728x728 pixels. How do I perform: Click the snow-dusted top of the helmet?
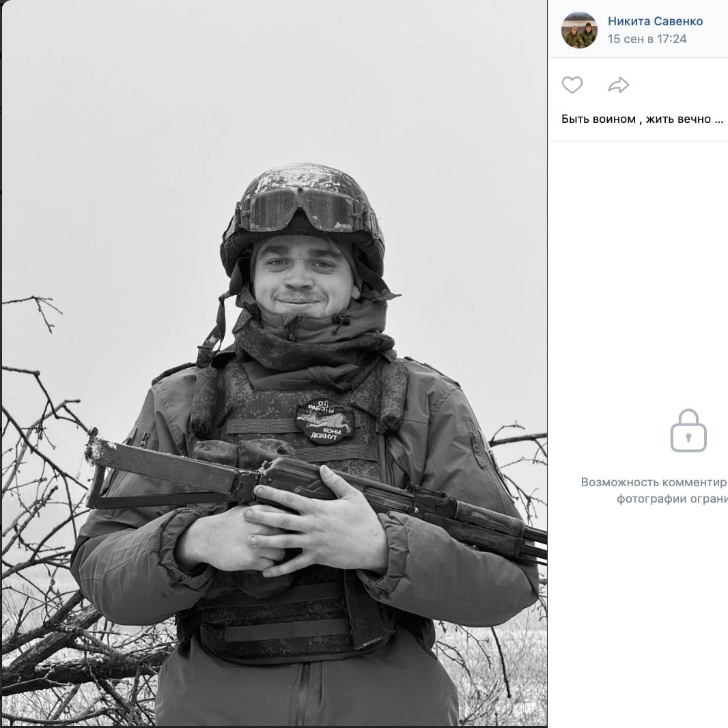(x=302, y=176)
